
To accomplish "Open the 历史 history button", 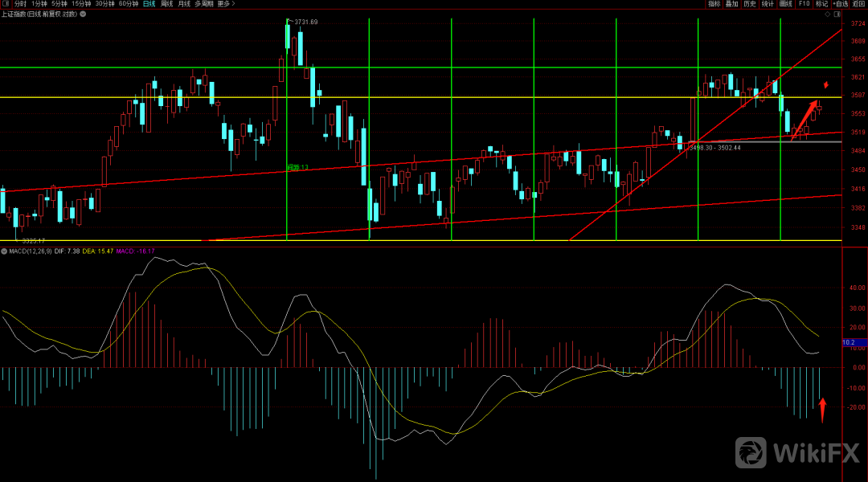I will click(750, 4).
